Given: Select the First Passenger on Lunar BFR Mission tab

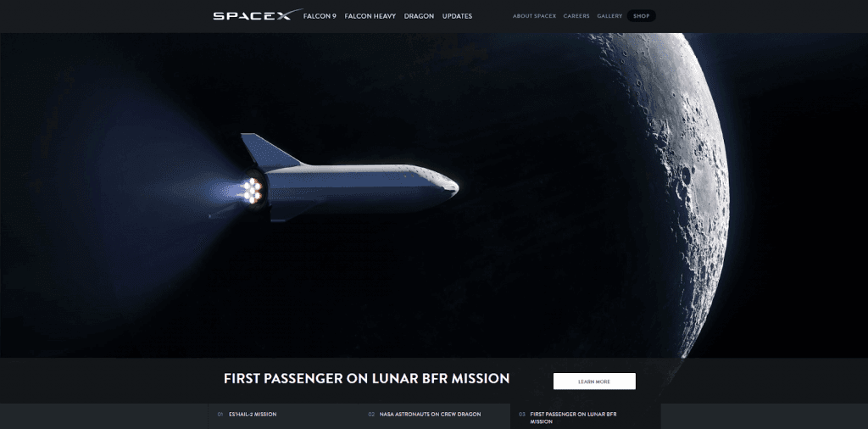Looking at the screenshot, I should [585, 417].
